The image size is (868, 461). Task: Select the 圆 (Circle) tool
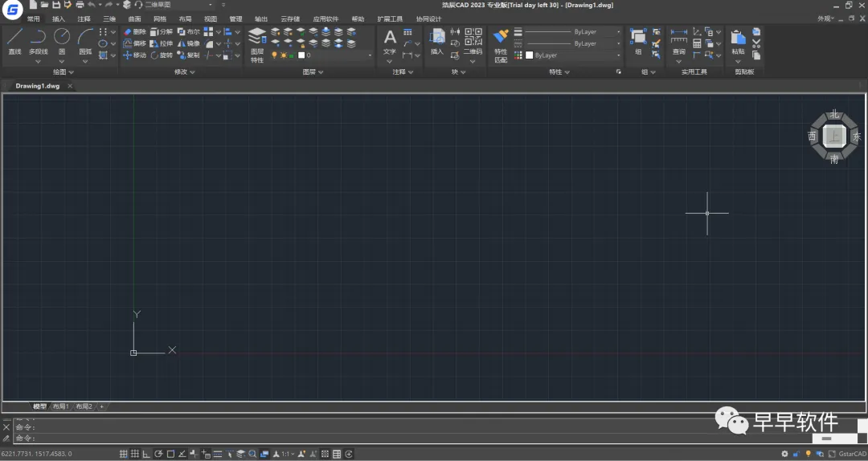[x=61, y=42]
